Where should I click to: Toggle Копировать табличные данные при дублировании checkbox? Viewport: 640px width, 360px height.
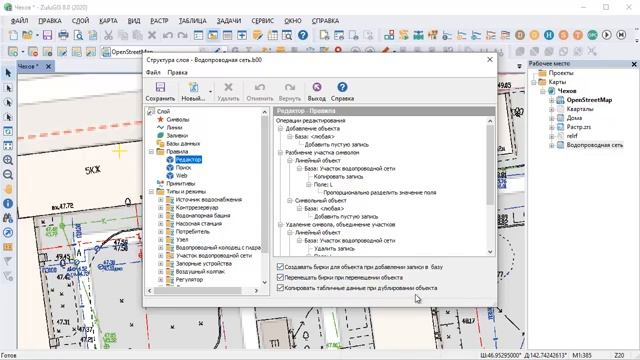point(280,288)
